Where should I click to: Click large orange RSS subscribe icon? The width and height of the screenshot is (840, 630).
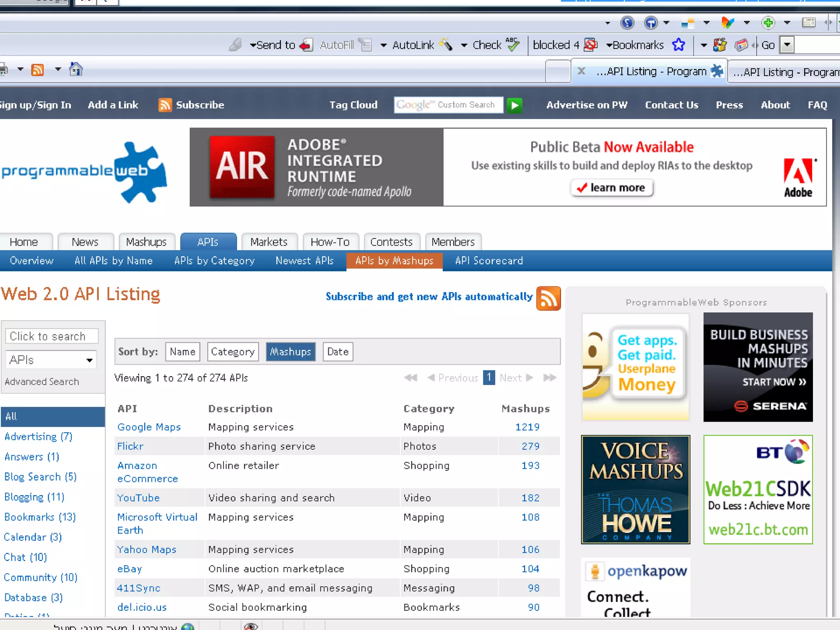548,298
